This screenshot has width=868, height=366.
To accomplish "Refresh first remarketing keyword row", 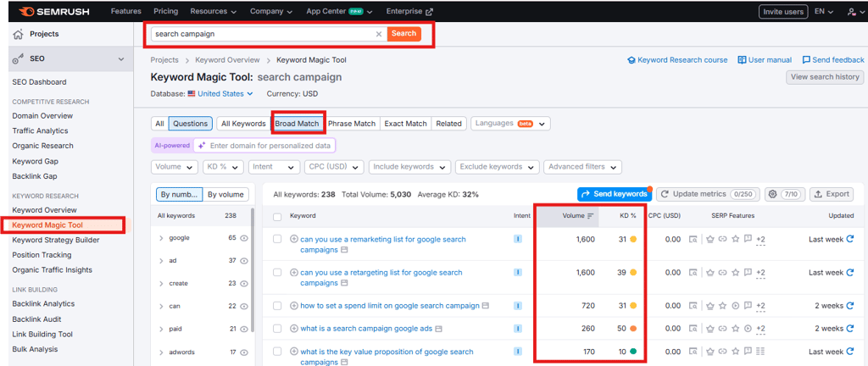I will click(x=849, y=240).
